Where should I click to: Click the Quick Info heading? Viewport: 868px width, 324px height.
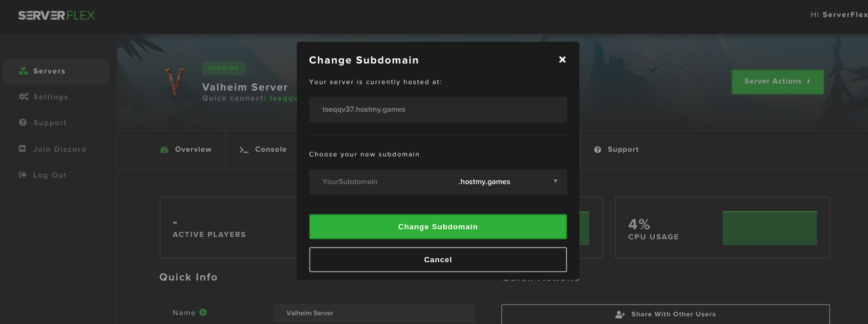point(188,277)
